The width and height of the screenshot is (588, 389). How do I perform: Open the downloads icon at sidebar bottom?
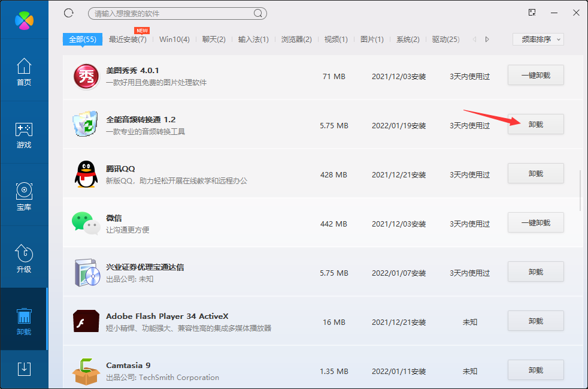tap(24, 369)
